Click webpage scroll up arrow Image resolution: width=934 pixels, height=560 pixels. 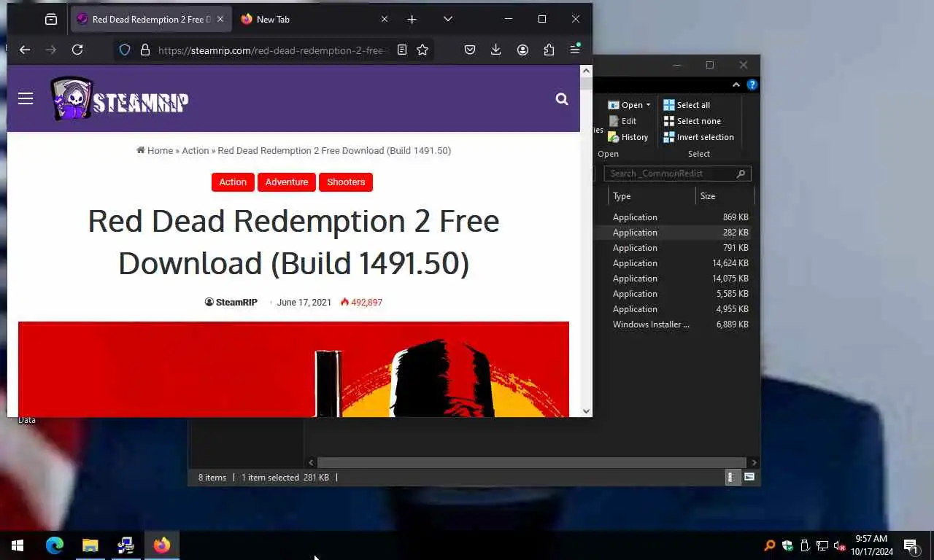coord(586,71)
